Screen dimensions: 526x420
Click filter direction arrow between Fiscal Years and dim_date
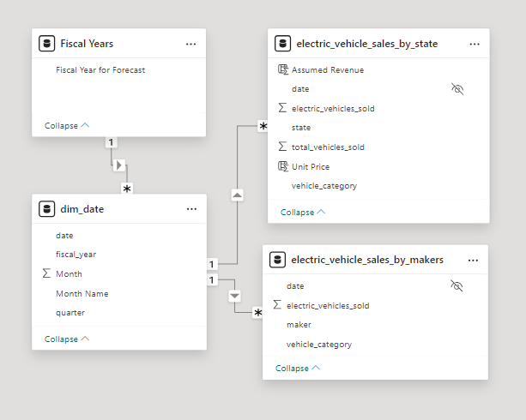119,165
